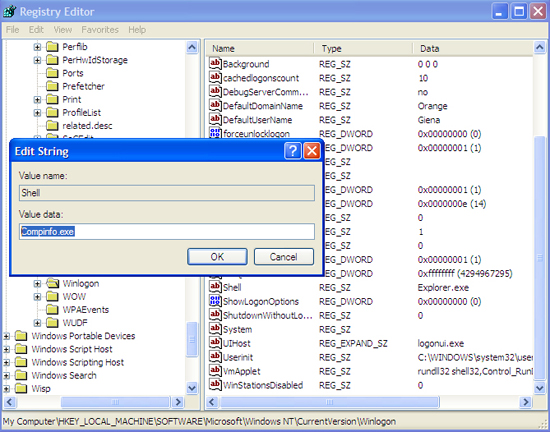Click the Edit String help question-mark button

click(x=293, y=151)
